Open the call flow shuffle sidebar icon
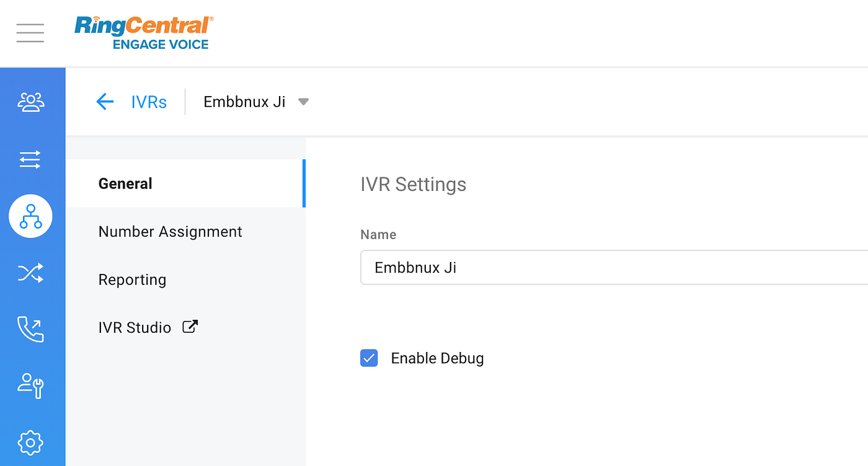The image size is (868, 466). tap(31, 273)
